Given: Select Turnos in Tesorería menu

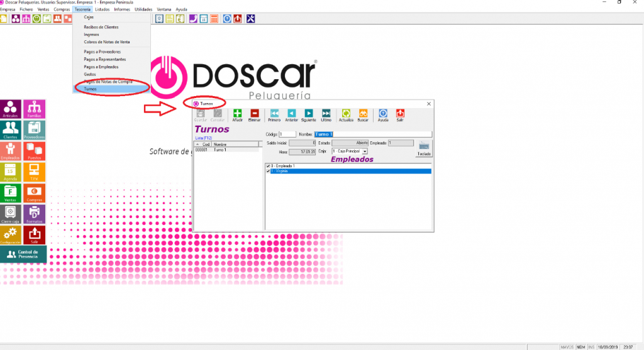Looking at the screenshot, I should pos(112,89).
